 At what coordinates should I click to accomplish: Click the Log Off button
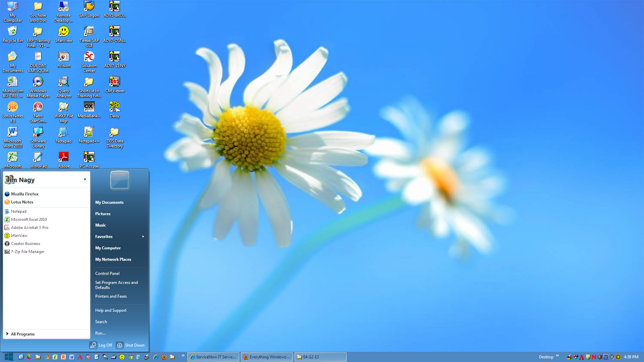(x=101, y=345)
